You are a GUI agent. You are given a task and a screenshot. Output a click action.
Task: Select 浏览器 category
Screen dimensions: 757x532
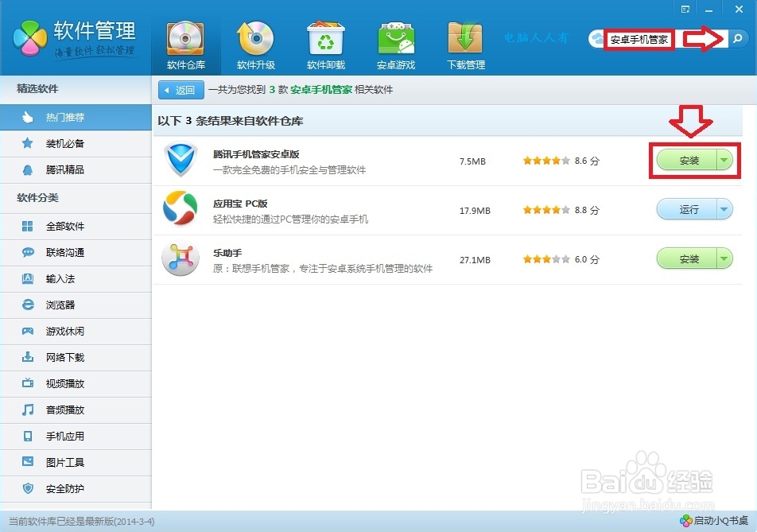76,305
